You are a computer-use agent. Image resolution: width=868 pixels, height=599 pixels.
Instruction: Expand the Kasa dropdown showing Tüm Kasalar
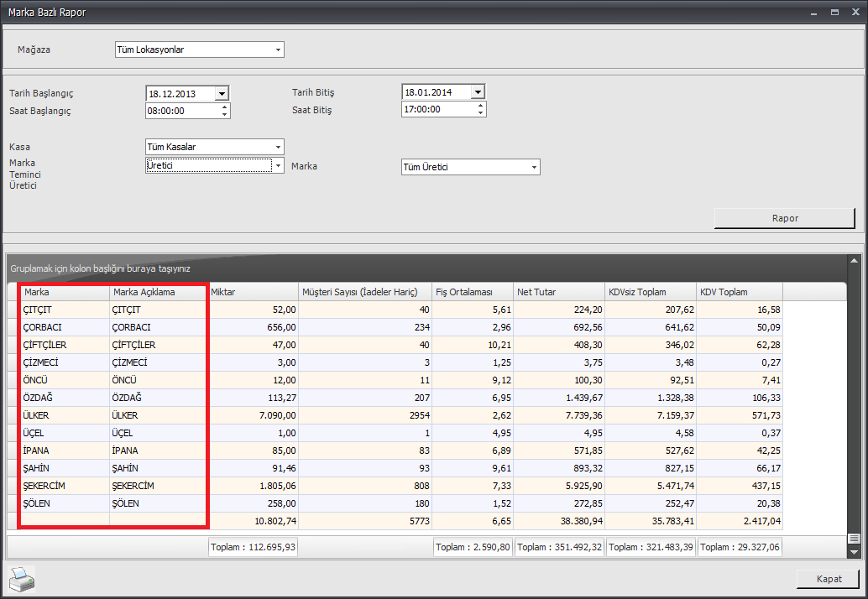point(278,147)
